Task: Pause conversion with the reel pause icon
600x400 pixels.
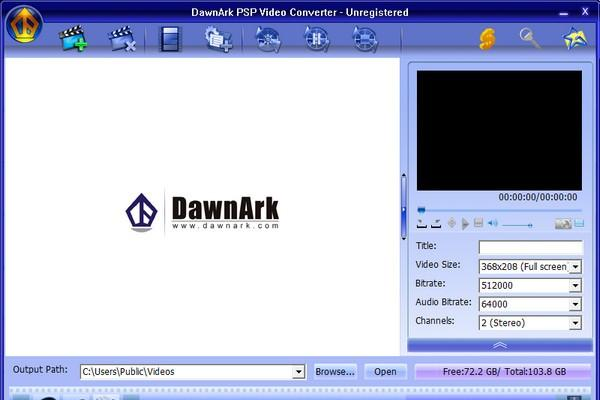Action: (316, 39)
